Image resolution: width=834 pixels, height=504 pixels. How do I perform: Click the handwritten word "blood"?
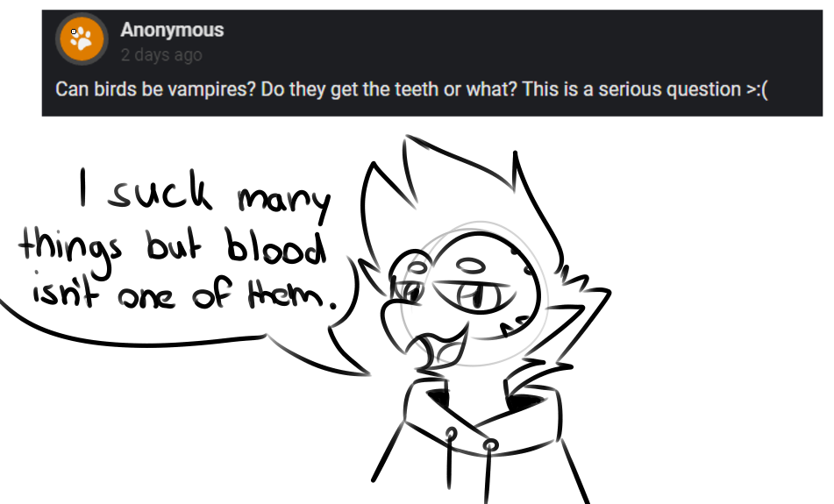point(276,246)
